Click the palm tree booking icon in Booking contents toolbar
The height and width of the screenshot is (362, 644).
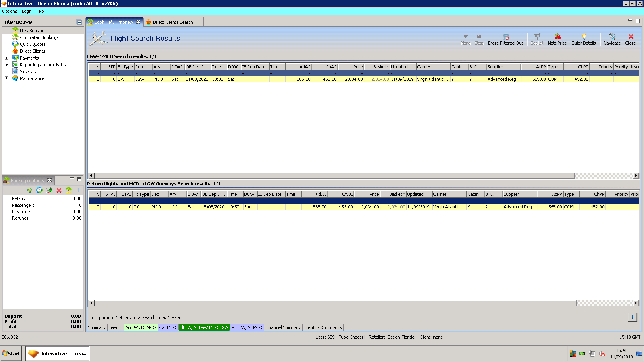pyautogui.click(x=68, y=190)
